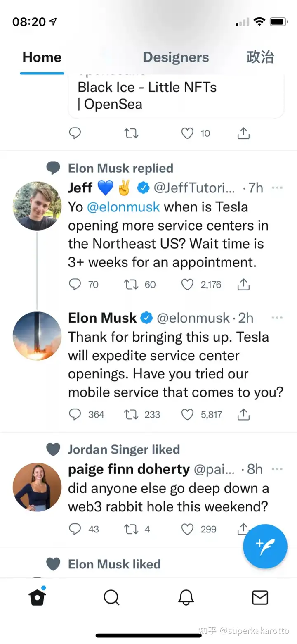This screenshot has width=297, height=644.
Task: Open more options on paige's tweet
Action: (277, 469)
